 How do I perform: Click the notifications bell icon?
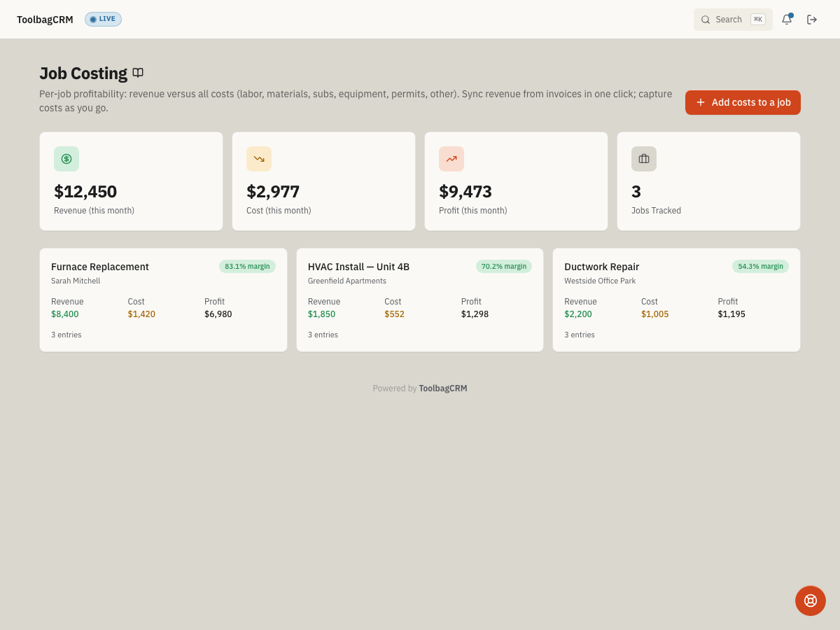click(x=787, y=20)
